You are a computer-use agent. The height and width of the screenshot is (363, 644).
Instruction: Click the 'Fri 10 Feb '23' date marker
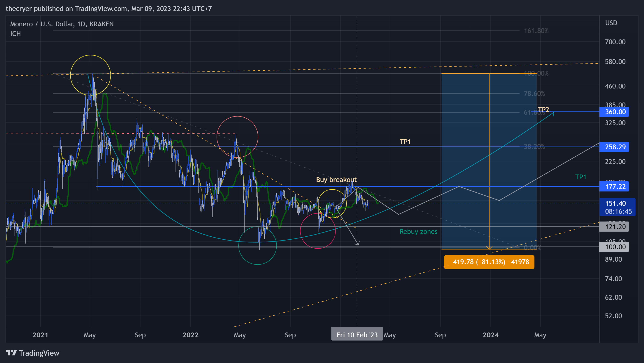[x=357, y=335]
